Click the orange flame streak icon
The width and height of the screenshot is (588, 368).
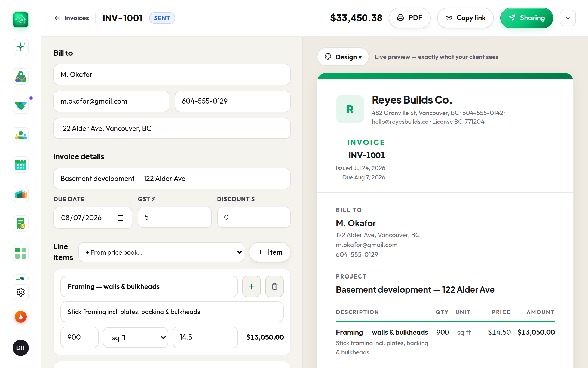21,317
